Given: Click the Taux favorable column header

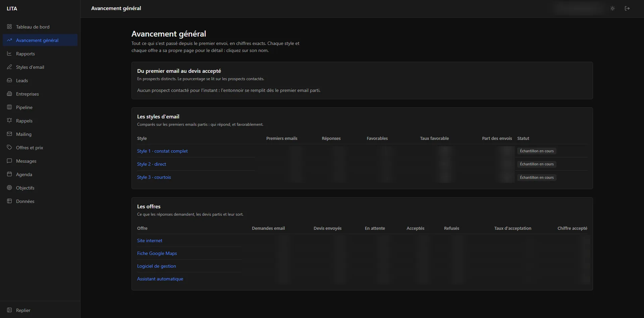Looking at the screenshot, I should (x=434, y=139).
